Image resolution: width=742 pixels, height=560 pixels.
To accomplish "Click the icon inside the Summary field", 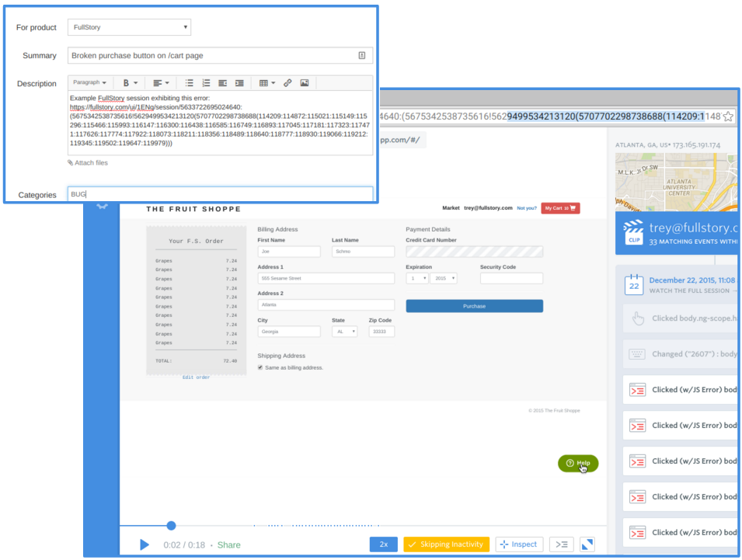I will click(x=362, y=55).
